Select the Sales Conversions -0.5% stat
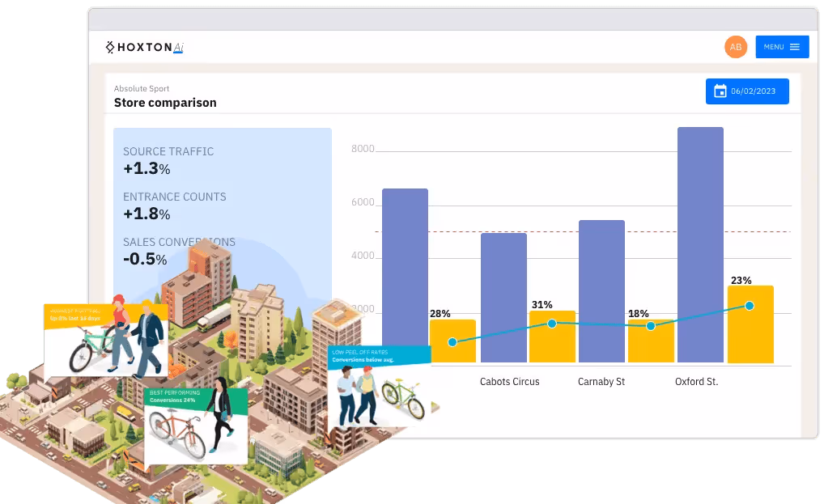Viewport: 824px width, 504px height. click(179, 251)
